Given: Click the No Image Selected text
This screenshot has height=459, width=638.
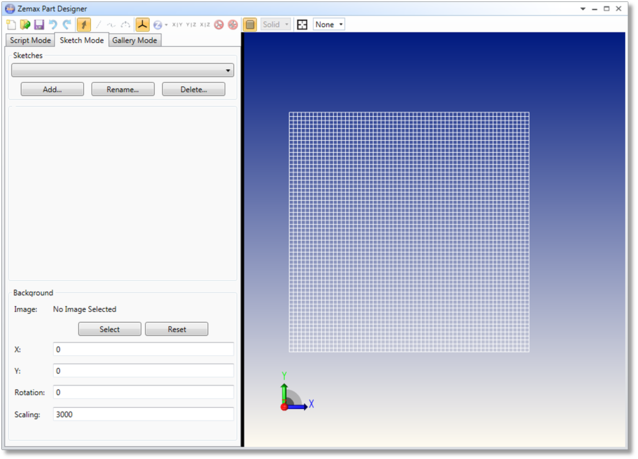Looking at the screenshot, I should [85, 309].
